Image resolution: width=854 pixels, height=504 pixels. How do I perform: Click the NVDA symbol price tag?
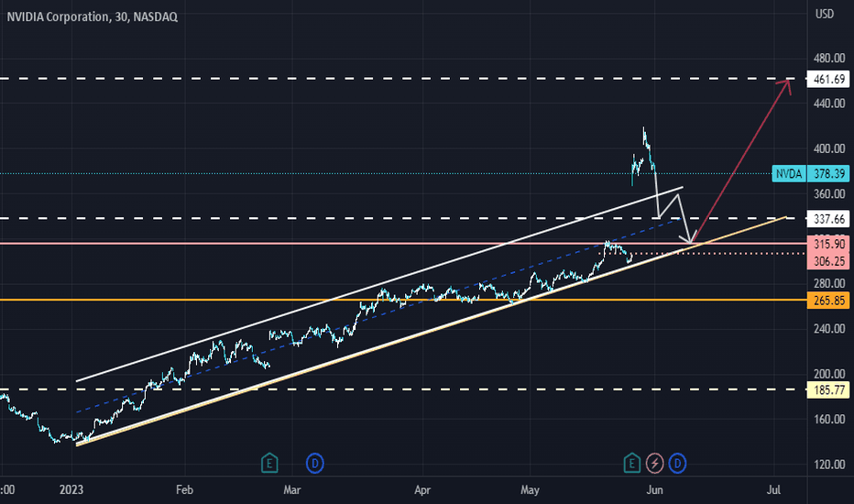(x=789, y=174)
